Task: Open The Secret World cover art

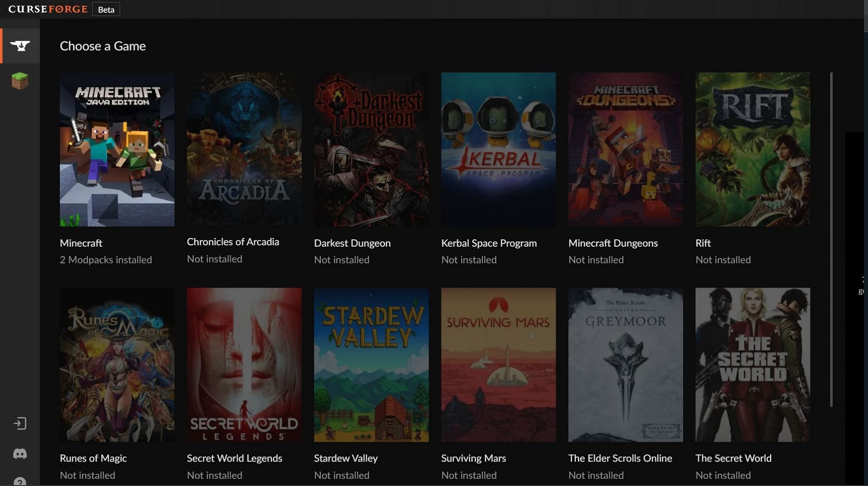Action: tap(753, 365)
